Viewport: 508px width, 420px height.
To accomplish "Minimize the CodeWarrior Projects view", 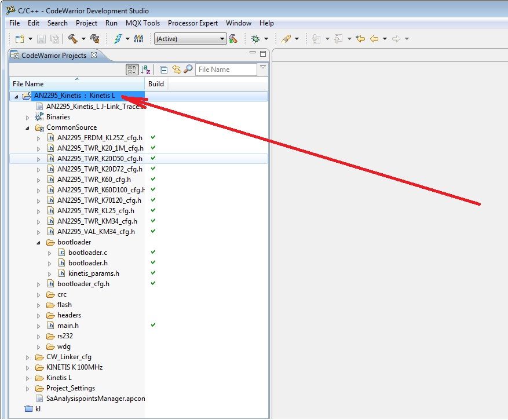I will pyautogui.click(x=253, y=53).
